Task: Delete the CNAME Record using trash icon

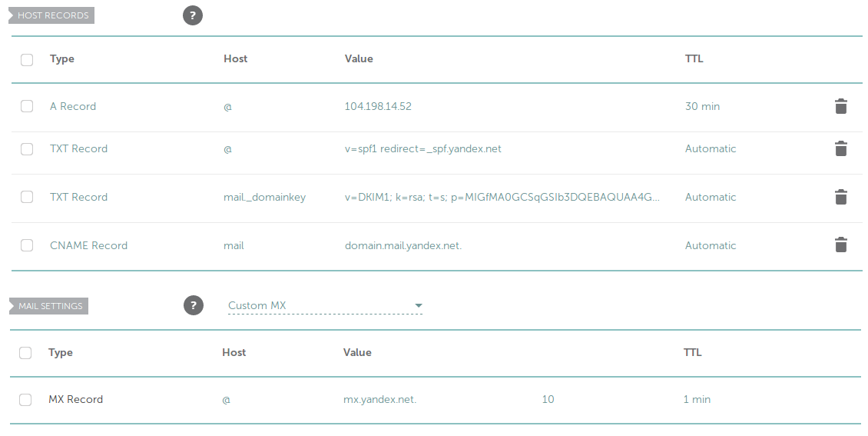Action: click(x=840, y=245)
